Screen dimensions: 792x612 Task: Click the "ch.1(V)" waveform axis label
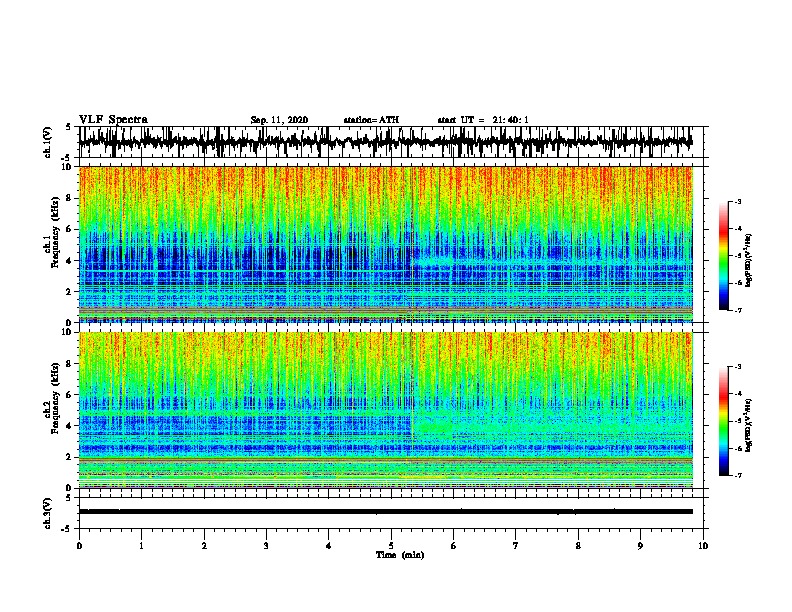point(48,142)
